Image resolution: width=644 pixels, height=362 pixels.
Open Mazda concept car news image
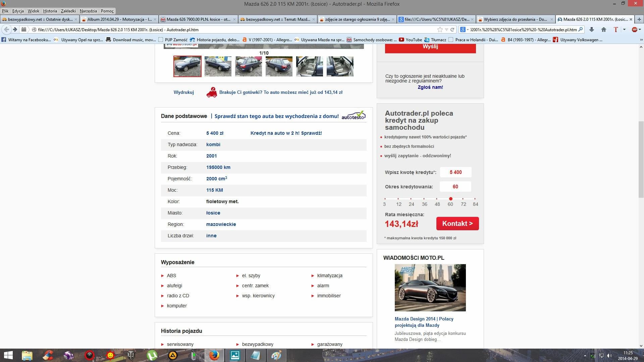(430, 288)
